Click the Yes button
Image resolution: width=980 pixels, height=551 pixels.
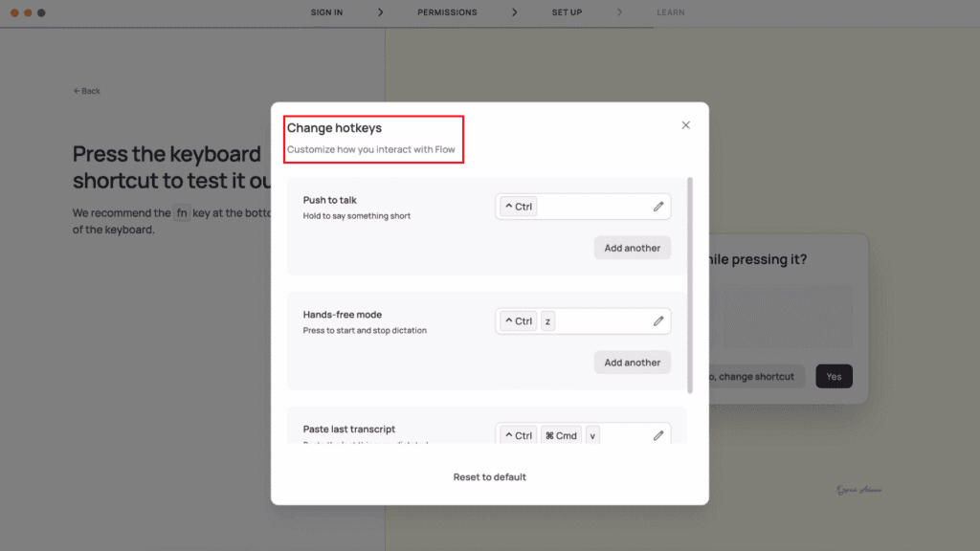(x=834, y=376)
